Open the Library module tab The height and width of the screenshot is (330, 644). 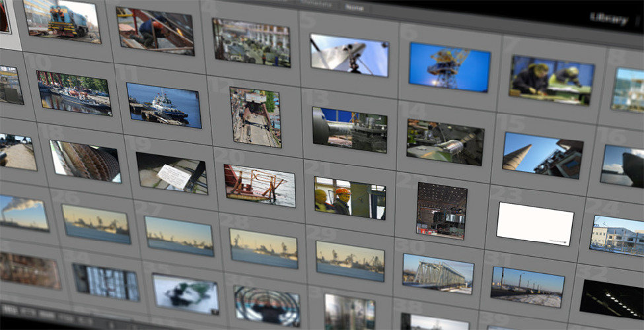(607, 19)
